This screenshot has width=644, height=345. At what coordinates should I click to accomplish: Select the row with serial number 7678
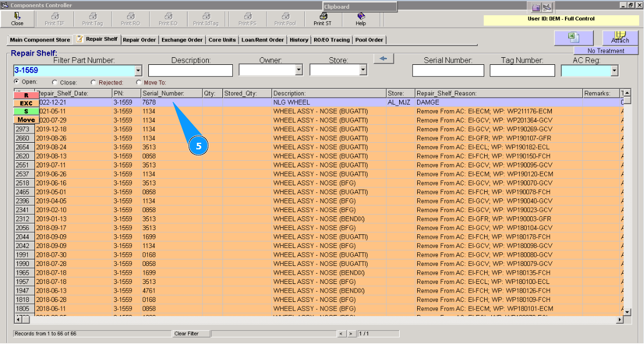coord(318,102)
